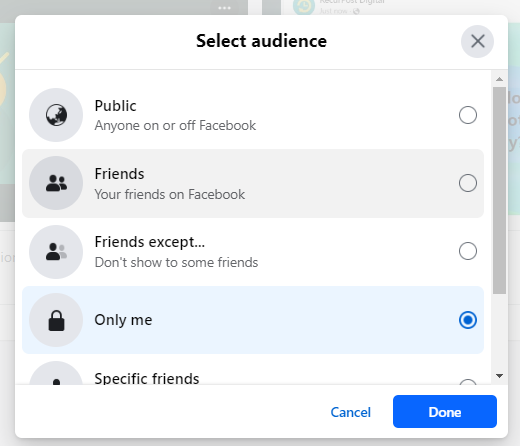This screenshot has width=520, height=446.
Task: Click the Done button
Action: tap(445, 411)
